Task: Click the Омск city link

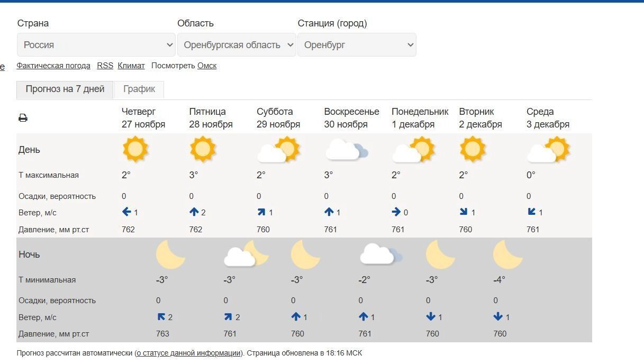Action: pyautogui.click(x=207, y=66)
